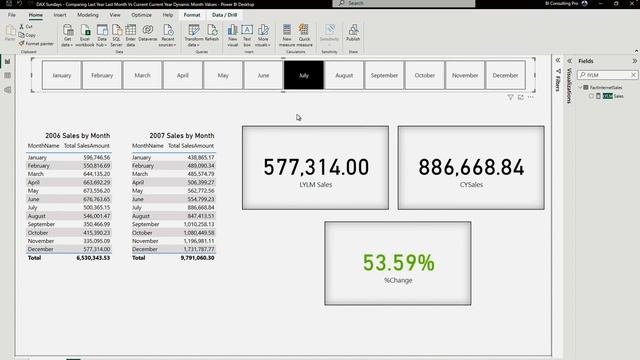
Task: Click the Undo arrow in title bar
Action: [x=19, y=4]
